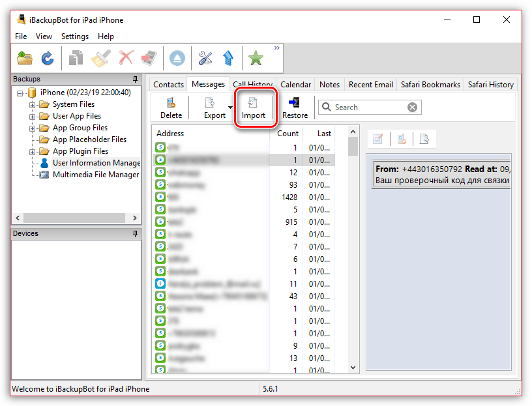
Task: Expand the toolbar overflow chevron
Action: click(x=277, y=48)
